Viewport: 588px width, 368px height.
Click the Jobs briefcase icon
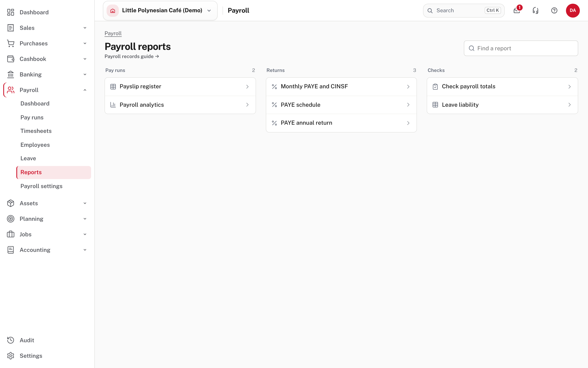click(x=10, y=234)
